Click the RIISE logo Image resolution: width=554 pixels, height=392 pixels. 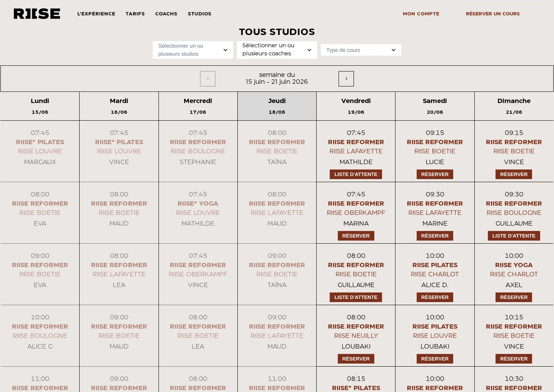[x=37, y=14]
